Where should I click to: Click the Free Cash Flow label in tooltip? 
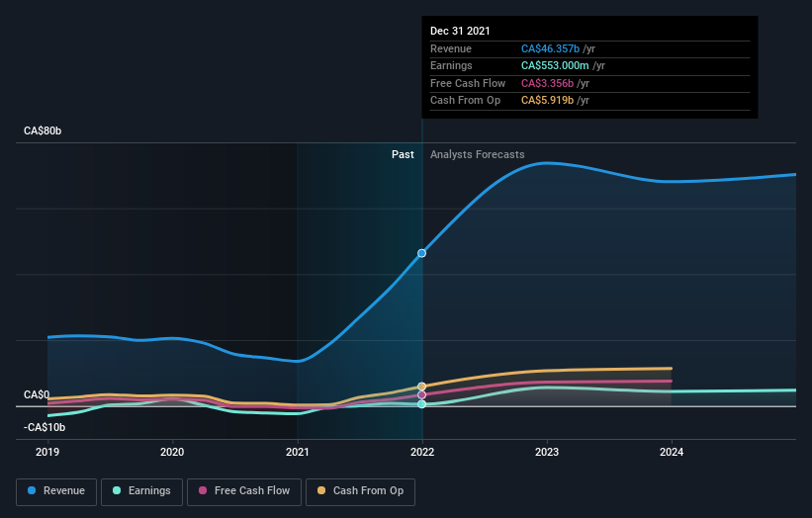(x=468, y=83)
